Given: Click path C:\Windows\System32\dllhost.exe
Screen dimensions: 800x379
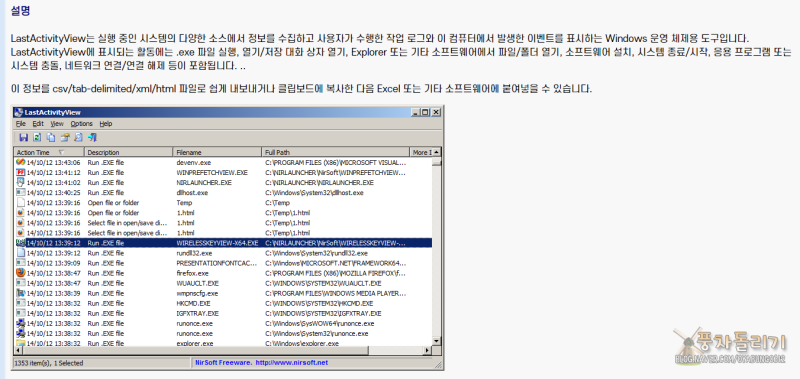Looking at the screenshot, I should coord(314,193).
